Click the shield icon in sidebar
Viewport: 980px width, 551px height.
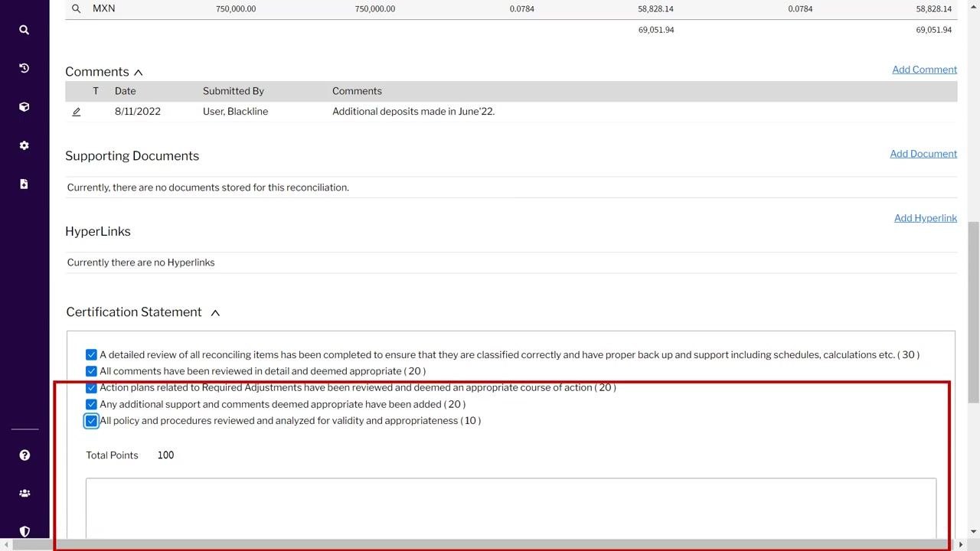(24, 531)
